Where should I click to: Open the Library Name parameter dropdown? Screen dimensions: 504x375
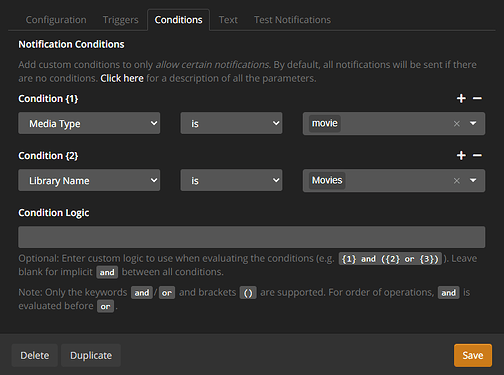[89, 180]
